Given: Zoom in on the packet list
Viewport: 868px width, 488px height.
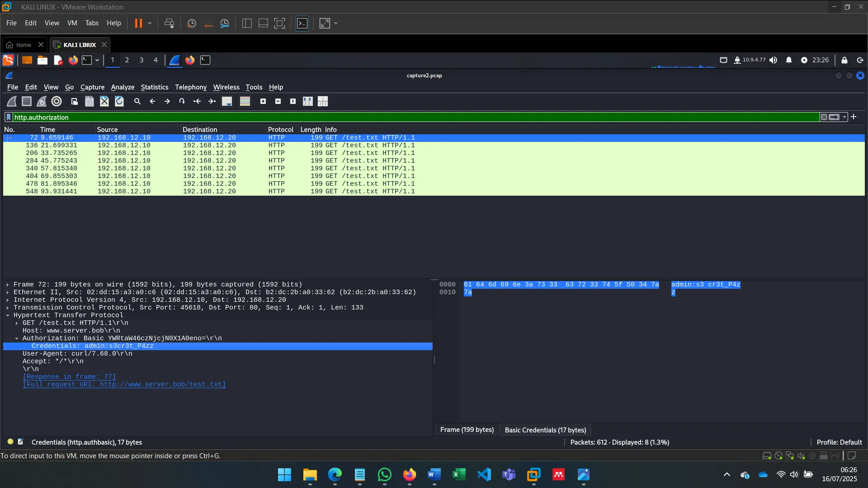Looking at the screenshot, I should tap(263, 101).
